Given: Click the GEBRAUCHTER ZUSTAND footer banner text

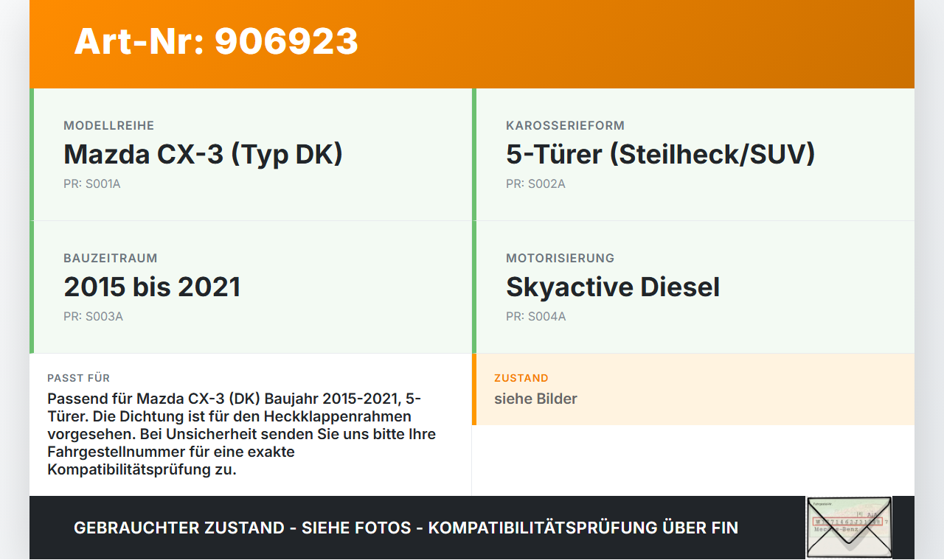Looking at the screenshot, I should (x=406, y=528).
